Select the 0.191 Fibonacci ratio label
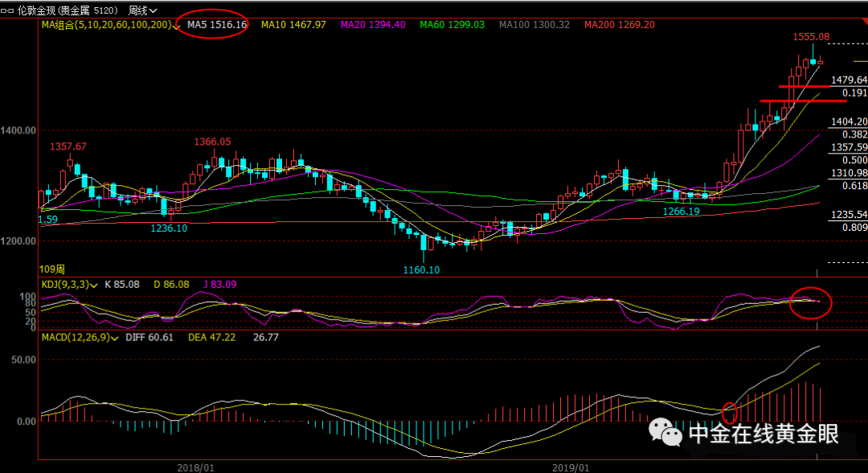The height and width of the screenshot is (473, 868). [x=854, y=93]
